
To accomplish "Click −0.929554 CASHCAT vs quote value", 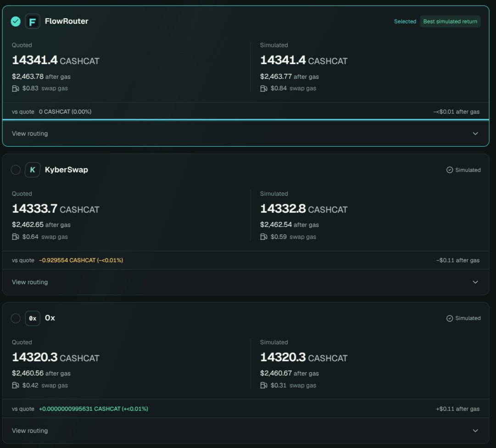I will pyautogui.click(x=81, y=260).
